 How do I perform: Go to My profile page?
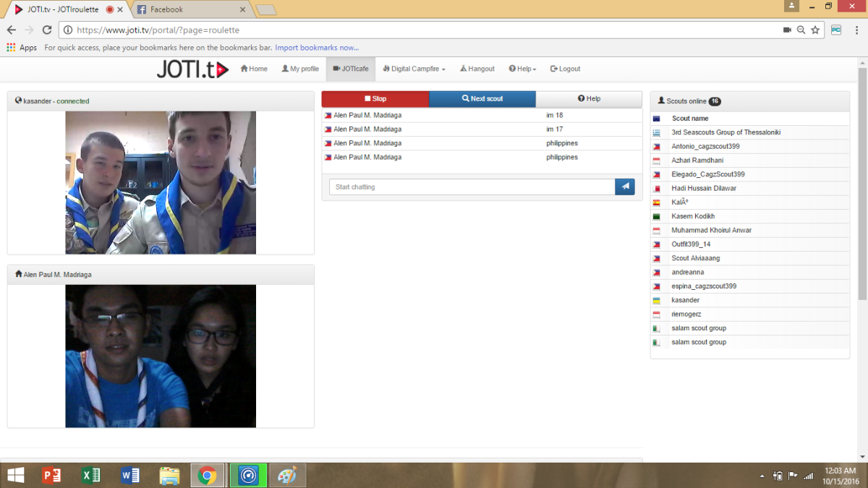(x=300, y=69)
